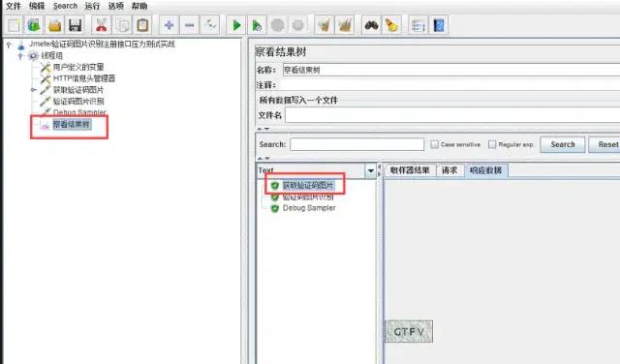Click the New test plan toolbar icon
The height and width of the screenshot is (364, 620).
pos(14,25)
